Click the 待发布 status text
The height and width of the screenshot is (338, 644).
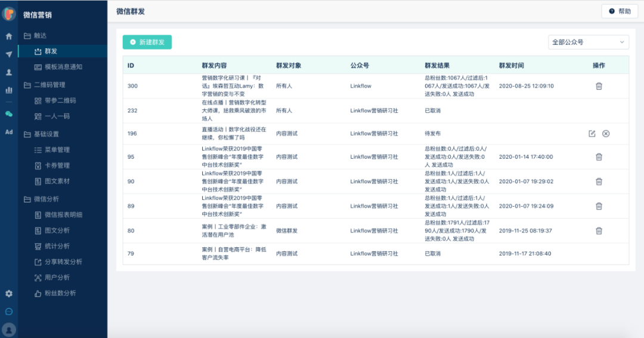point(432,134)
